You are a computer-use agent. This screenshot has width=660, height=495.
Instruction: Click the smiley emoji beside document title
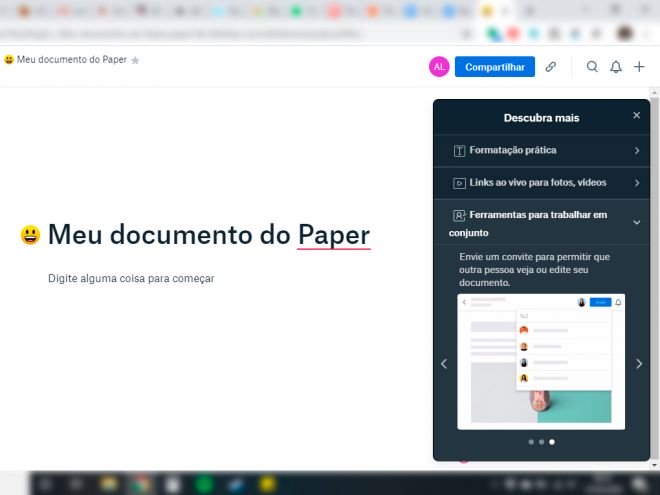30,235
